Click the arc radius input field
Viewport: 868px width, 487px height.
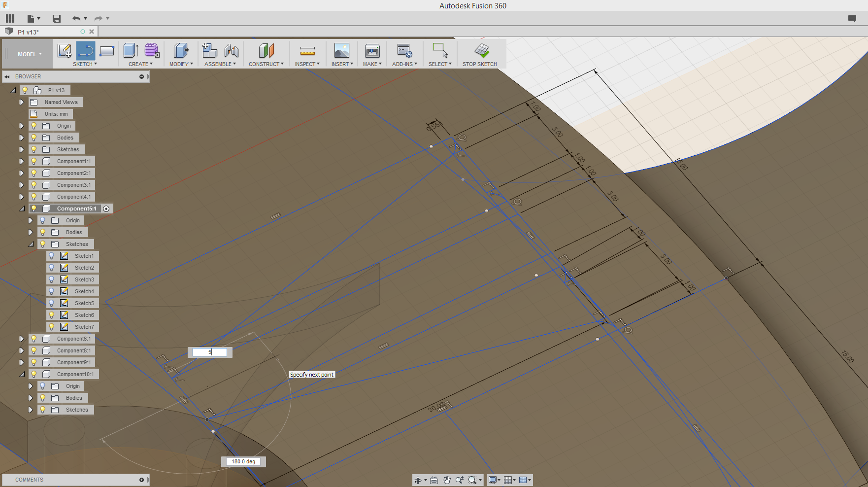(210, 352)
